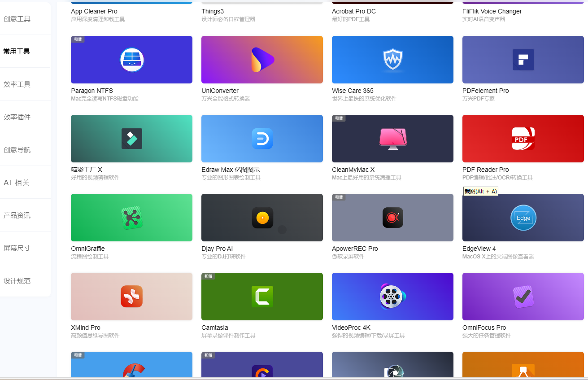Click the 和谐 badge on ApowerREC Pro card
This screenshot has height=380, width=588.
pos(339,197)
